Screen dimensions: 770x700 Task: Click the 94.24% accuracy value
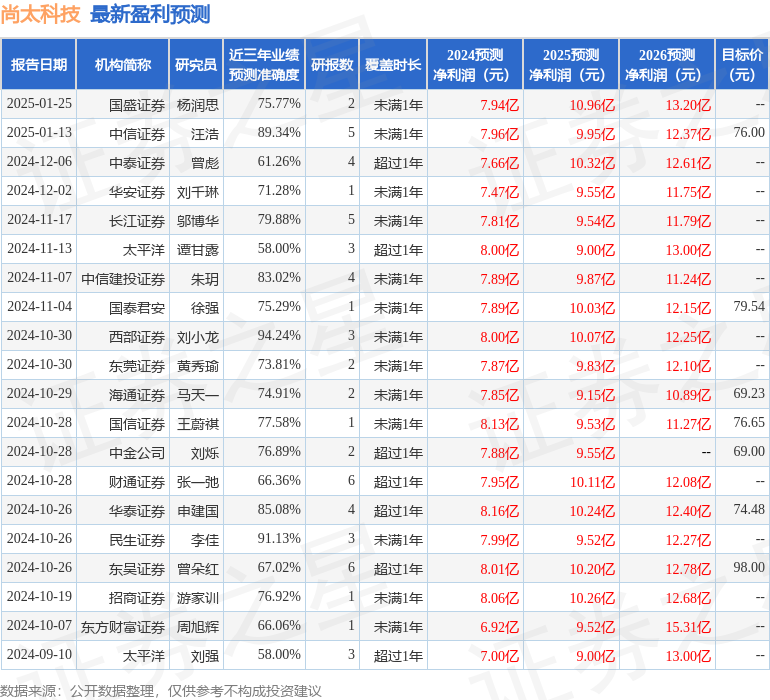coord(279,336)
